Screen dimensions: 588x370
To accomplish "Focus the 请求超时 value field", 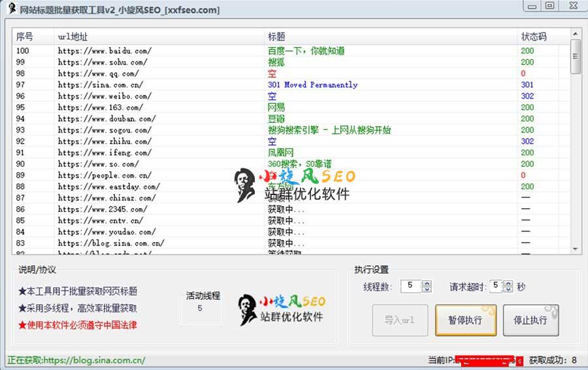I will [497, 286].
